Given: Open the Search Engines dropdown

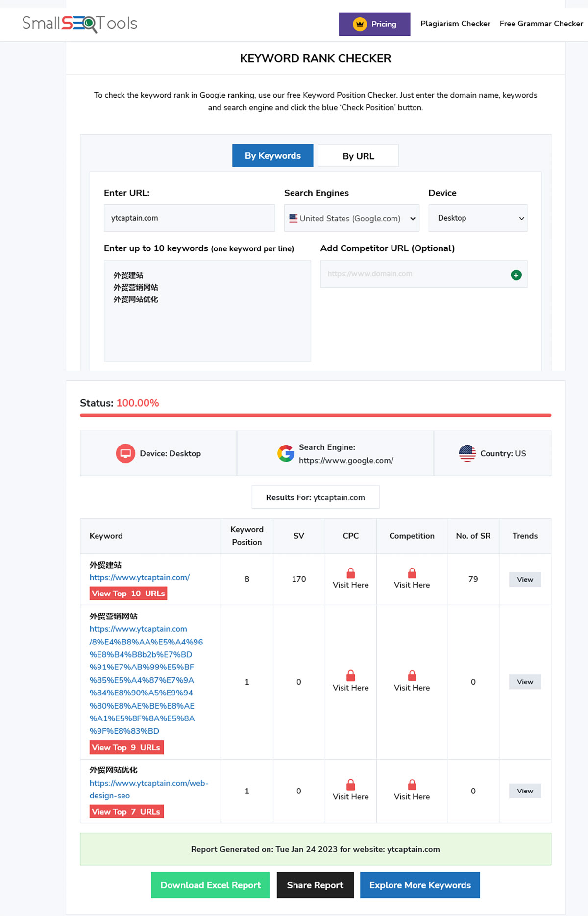Looking at the screenshot, I should (x=352, y=218).
